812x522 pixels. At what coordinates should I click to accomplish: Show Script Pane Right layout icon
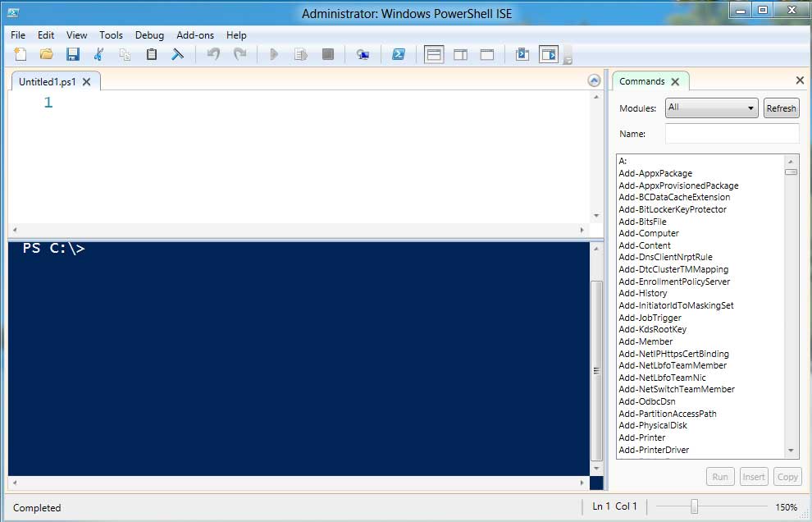tap(460, 54)
